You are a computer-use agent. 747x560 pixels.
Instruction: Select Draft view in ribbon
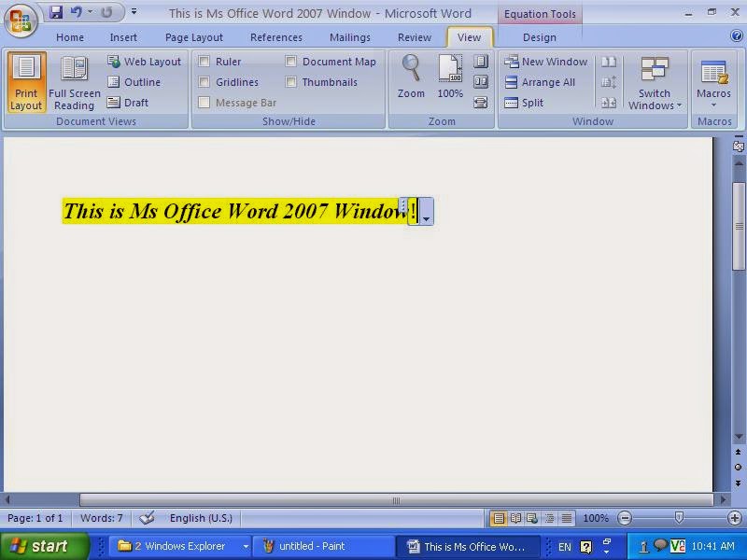click(128, 103)
